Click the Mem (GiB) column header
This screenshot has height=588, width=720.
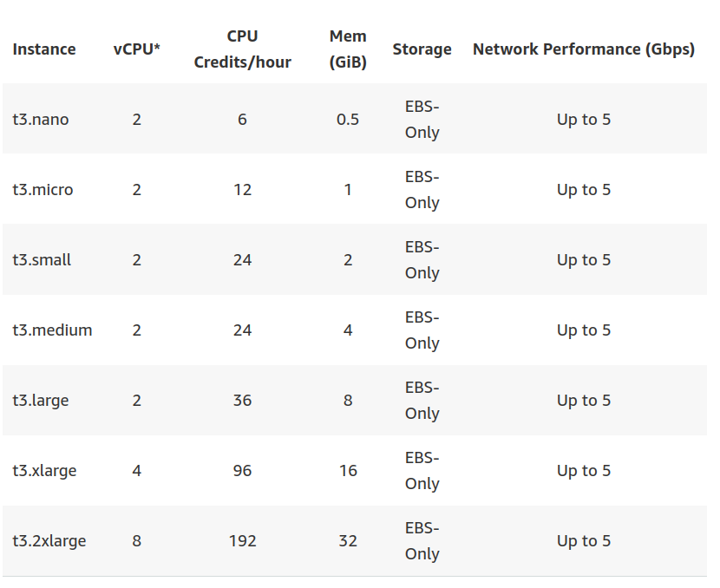(348, 49)
